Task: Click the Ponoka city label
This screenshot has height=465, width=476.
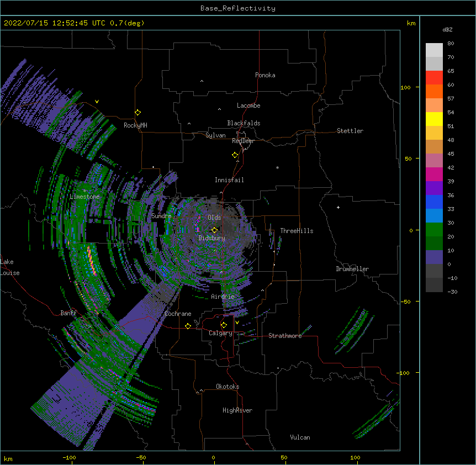Action: [265, 75]
